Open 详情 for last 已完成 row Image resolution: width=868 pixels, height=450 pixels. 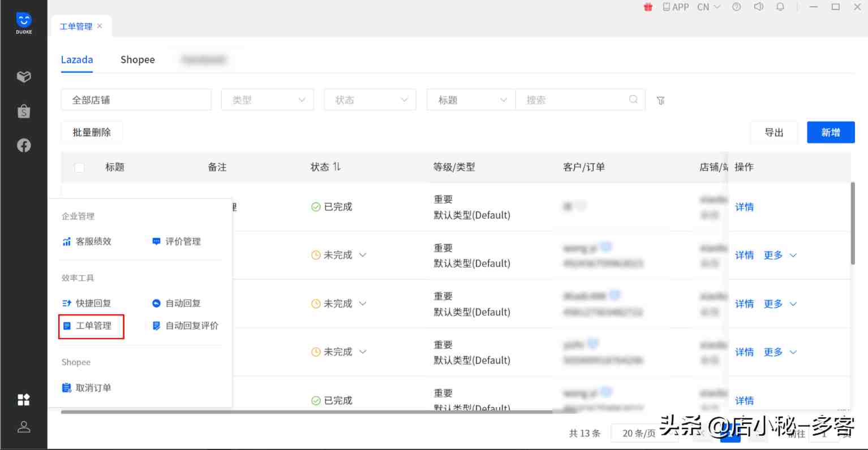click(x=744, y=401)
